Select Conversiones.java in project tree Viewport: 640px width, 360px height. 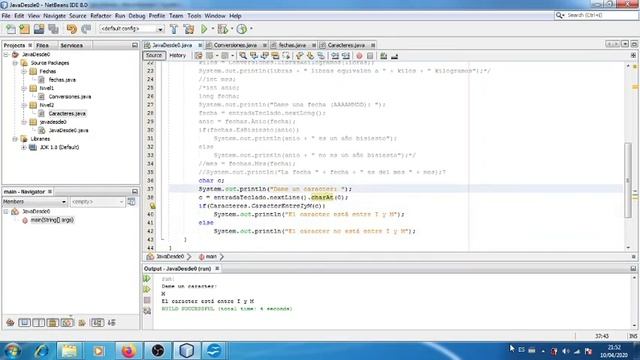point(70,97)
